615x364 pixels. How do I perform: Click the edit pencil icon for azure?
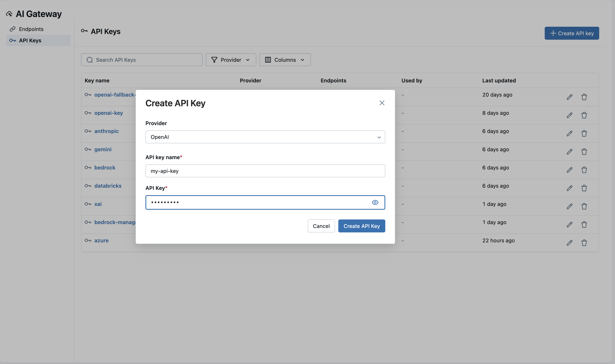[570, 243]
